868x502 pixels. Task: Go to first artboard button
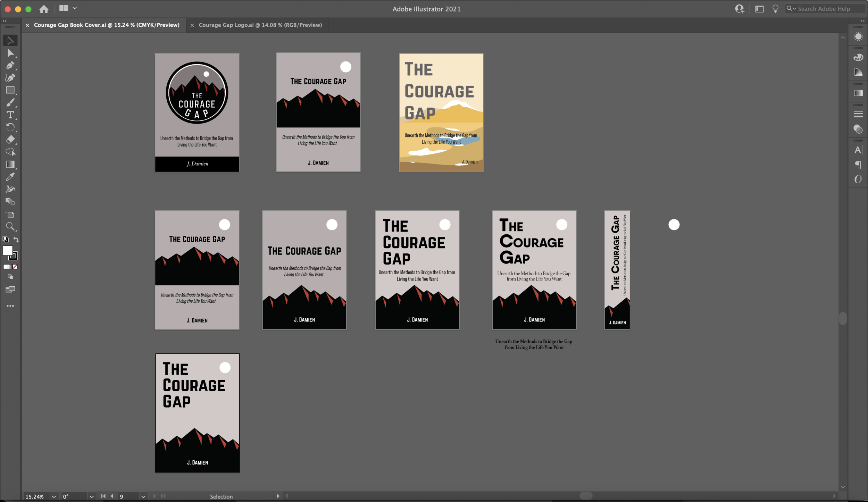click(x=103, y=496)
